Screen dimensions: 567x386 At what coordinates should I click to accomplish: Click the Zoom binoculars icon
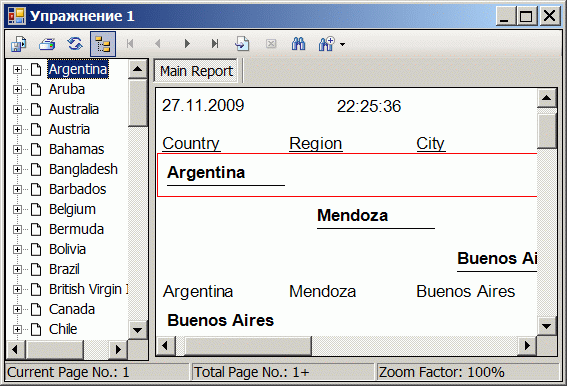[x=327, y=44]
